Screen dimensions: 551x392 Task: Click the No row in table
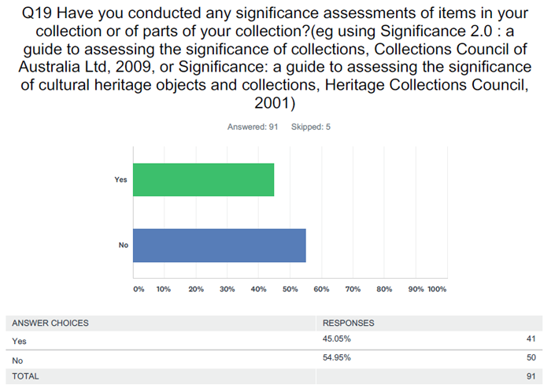click(x=274, y=359)
